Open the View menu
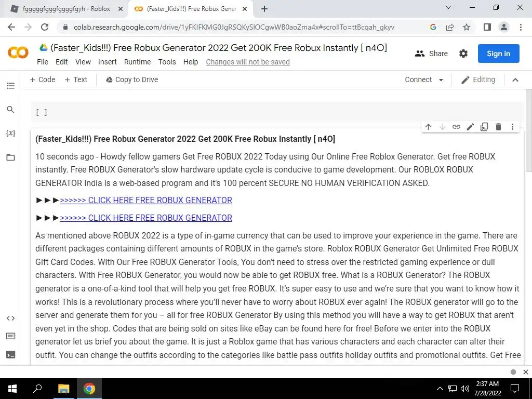This screenshot has width=532, height=399. pyautogui.click(x=83, y=62)
